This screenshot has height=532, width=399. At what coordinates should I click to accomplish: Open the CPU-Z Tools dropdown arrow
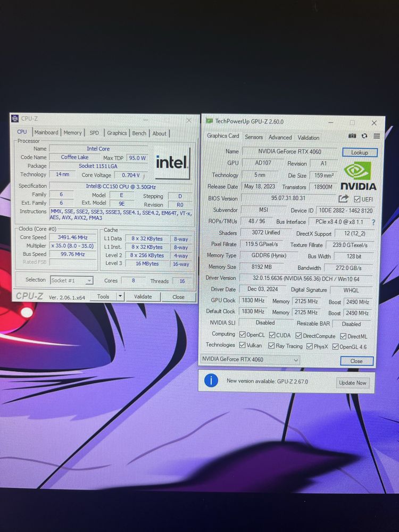(120, 296)
